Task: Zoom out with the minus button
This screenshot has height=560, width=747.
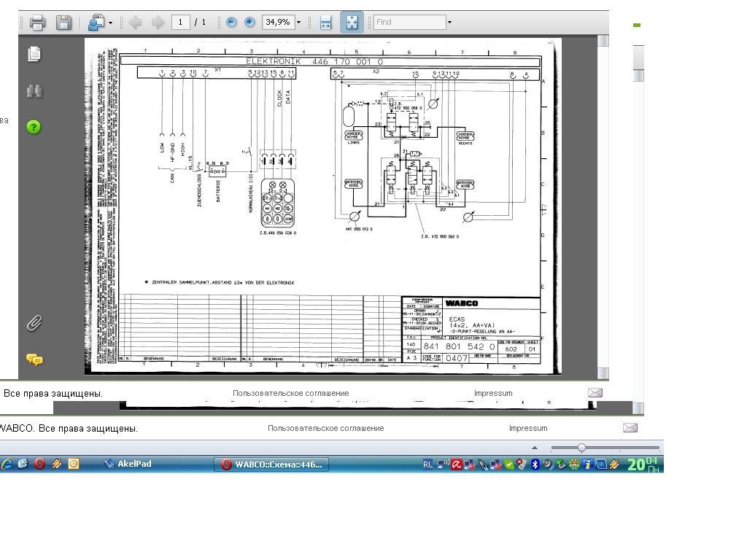Action: [x=231, y=22]
